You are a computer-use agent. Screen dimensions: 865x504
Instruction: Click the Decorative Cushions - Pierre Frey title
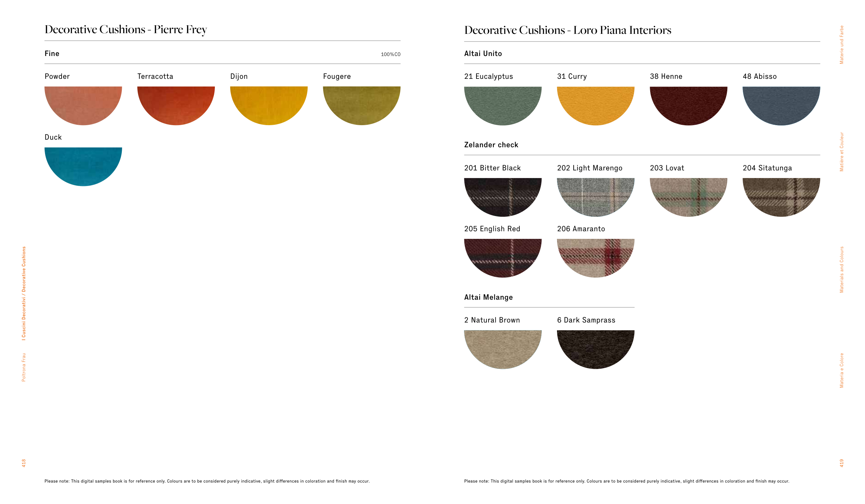[126, 29]
